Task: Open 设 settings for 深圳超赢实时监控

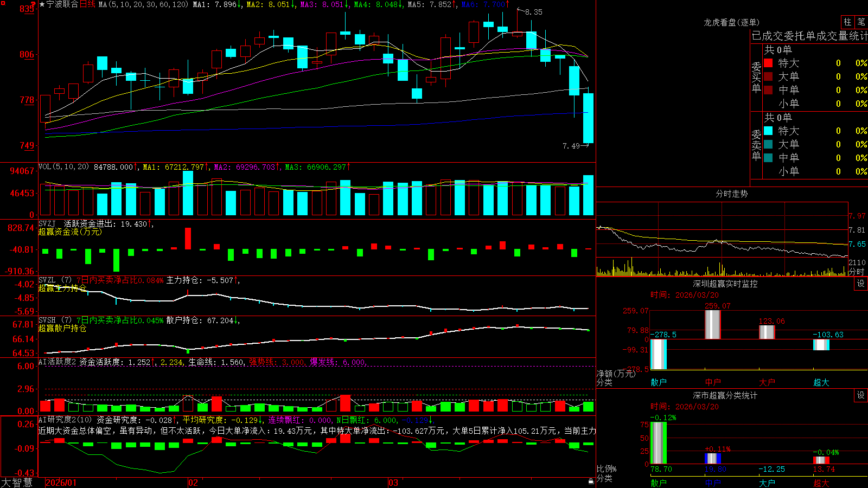Action: (x=861, y=284)
